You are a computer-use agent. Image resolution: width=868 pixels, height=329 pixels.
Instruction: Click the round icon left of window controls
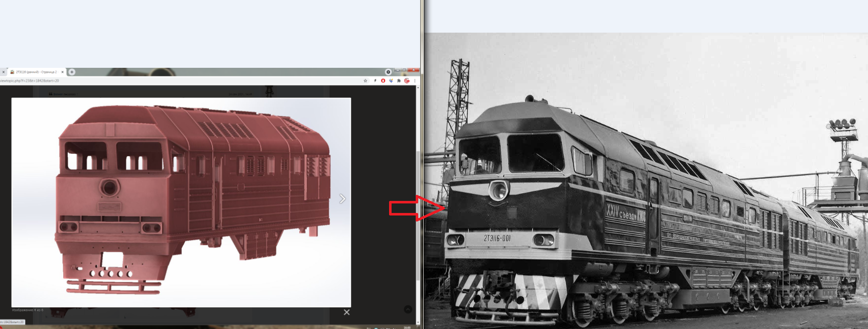(x=388, y=72)
